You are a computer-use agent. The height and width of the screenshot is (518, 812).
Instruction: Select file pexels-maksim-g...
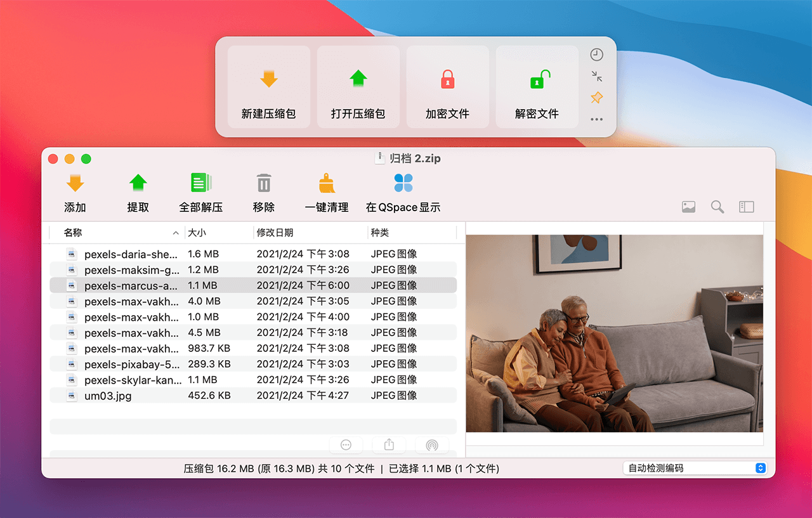253,269
